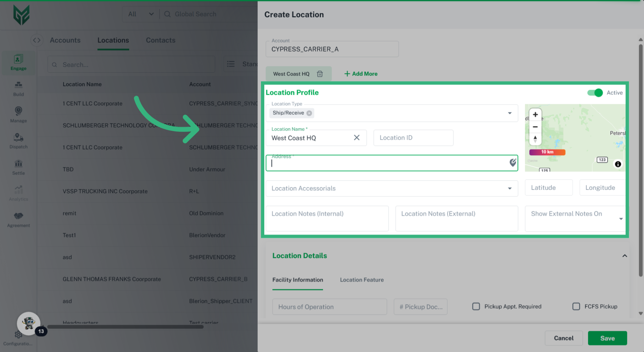Open the Settle module icon
644x352 pixels.
coord(18,167)
